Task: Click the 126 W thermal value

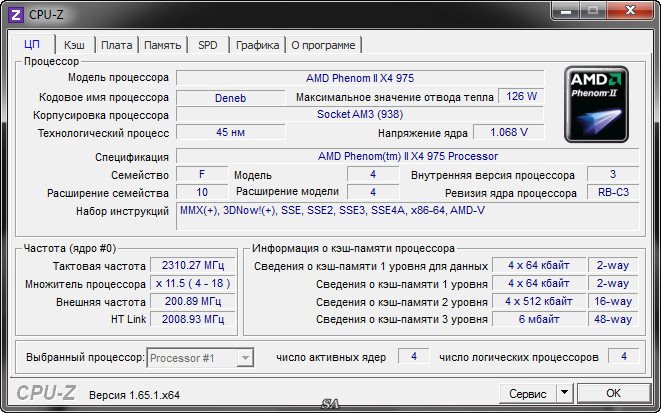Action: 521,97
